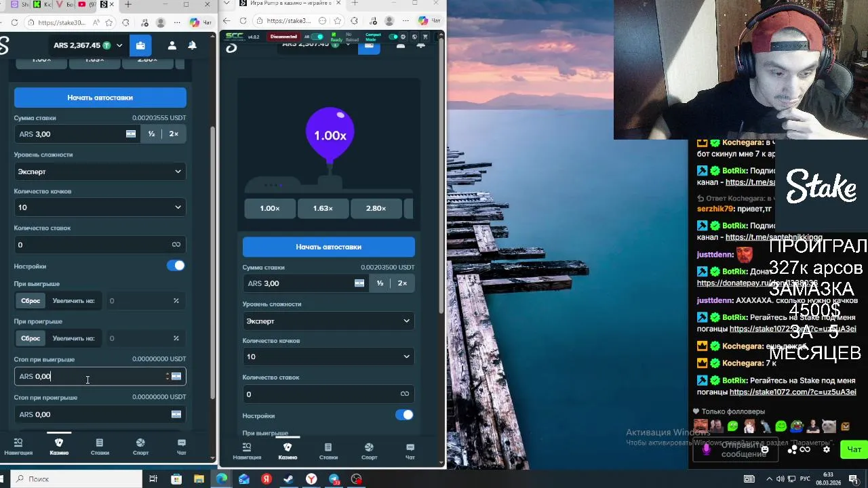Image resolution: width=868 pixels, height=488 pixels.
Task: Open Copilot Чат in the right browser toolbar
Action: [429, 21]
